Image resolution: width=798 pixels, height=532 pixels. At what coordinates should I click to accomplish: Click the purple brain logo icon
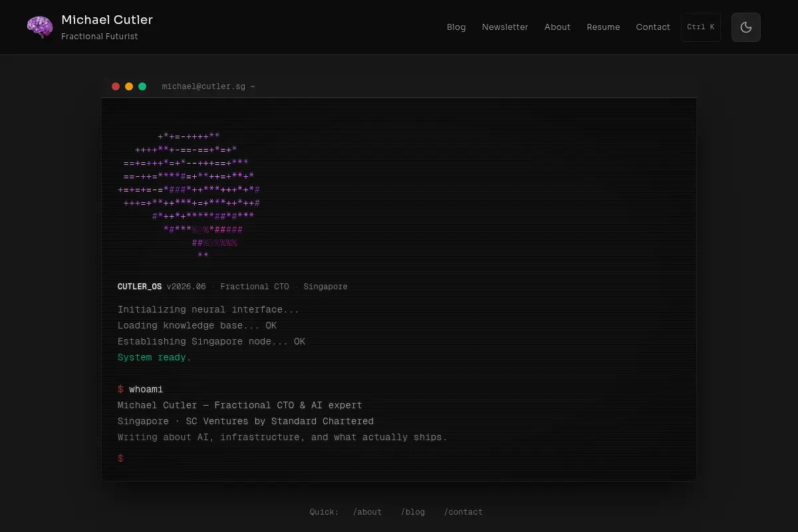40,27
